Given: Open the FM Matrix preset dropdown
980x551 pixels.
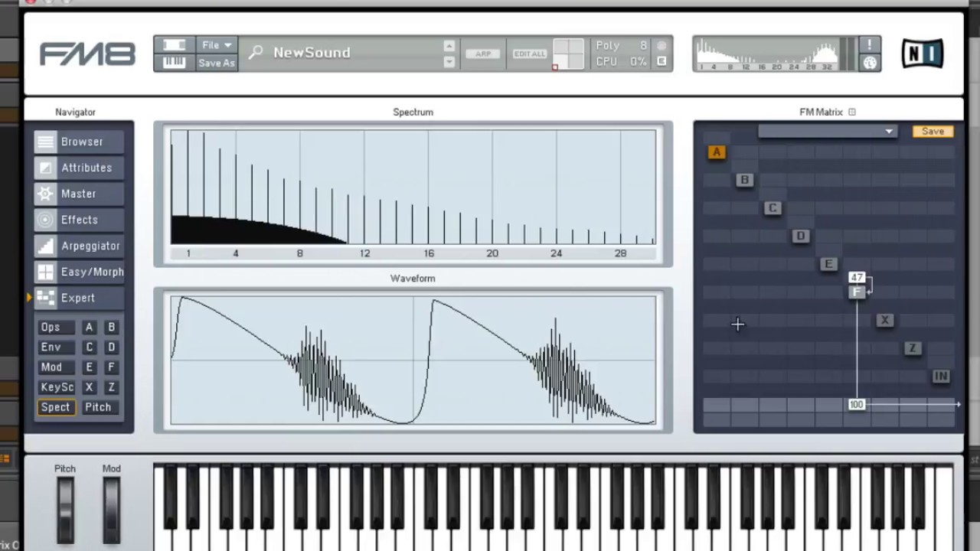Looking at the screenshot, I should 827,132.
